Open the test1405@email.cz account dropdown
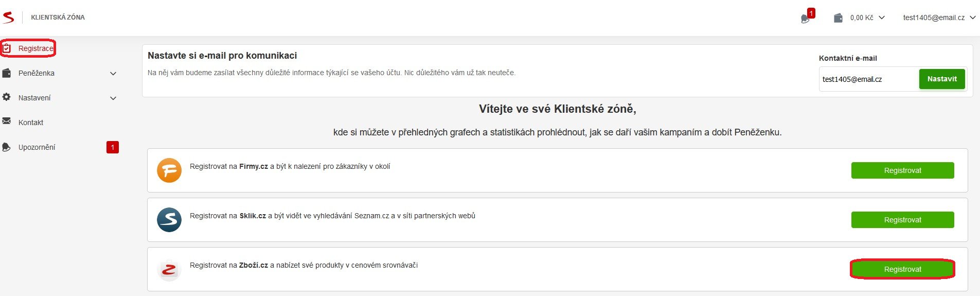 coord(939,18)
